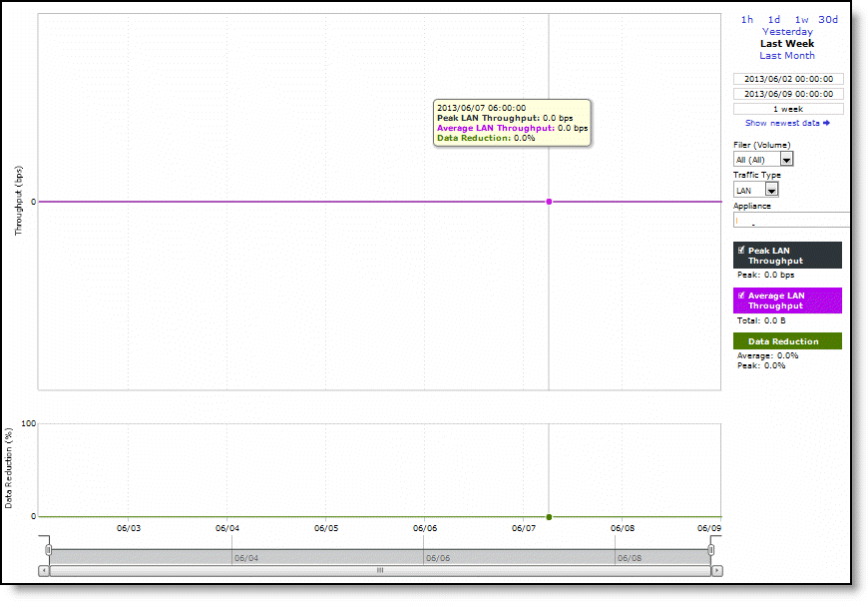Screen dimensions: 868x601
Task: Open the Traffic Type dropdown
Action: (x=771, y=190)
